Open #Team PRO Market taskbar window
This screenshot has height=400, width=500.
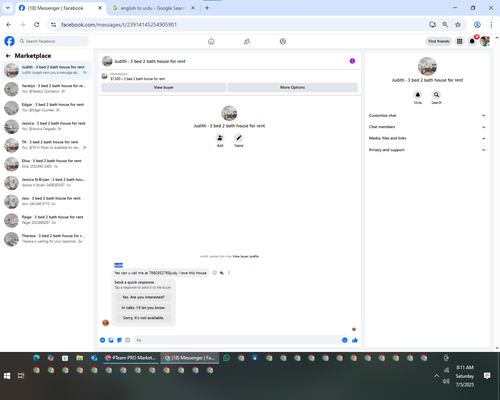coord(131,358)
